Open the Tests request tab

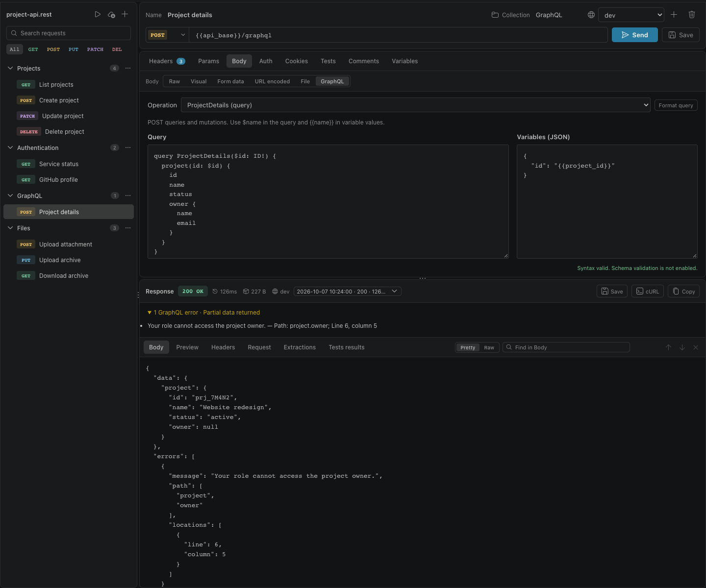(x=328, y=61)
